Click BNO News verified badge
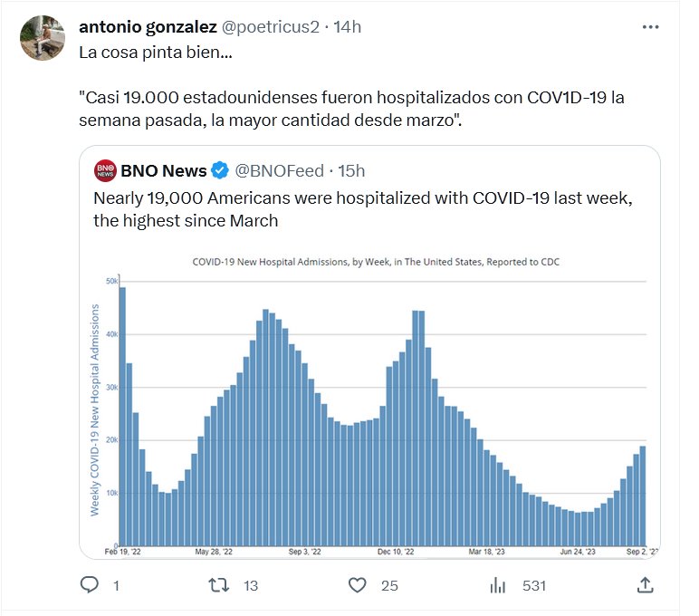The height and width of the screenshot is (616, 699). (219, 170)
